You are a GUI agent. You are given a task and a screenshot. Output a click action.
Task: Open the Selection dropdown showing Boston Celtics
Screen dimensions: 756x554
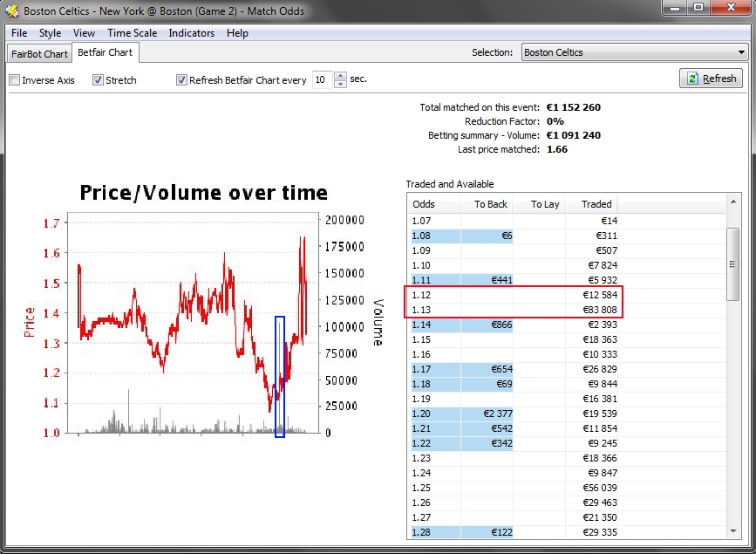click(635, 52)
